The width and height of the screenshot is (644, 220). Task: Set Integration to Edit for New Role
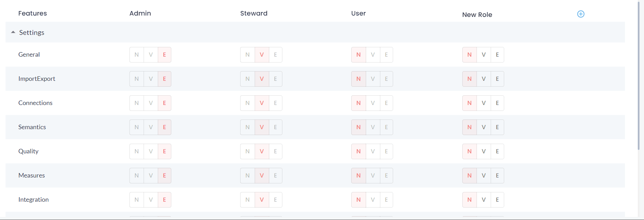pos(497,200)
